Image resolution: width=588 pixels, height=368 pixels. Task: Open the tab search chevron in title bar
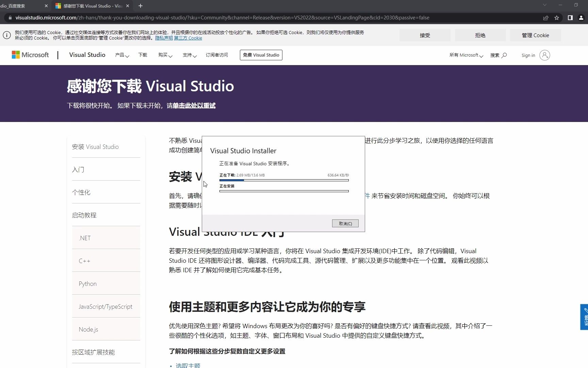click(544, 5)
